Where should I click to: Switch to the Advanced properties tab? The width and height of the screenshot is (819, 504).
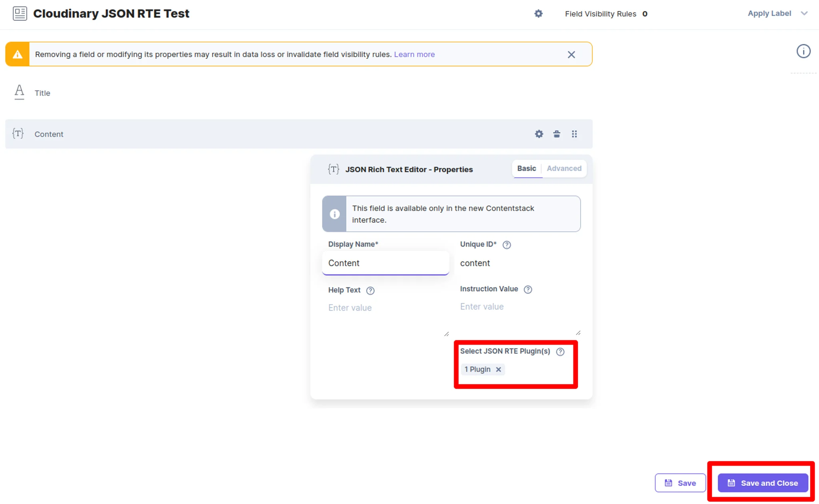564,169
